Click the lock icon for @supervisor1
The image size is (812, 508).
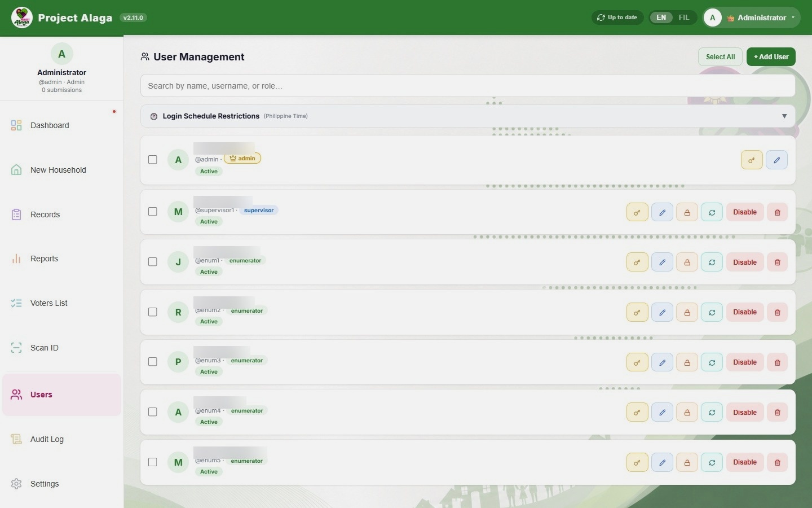point(687,212)
